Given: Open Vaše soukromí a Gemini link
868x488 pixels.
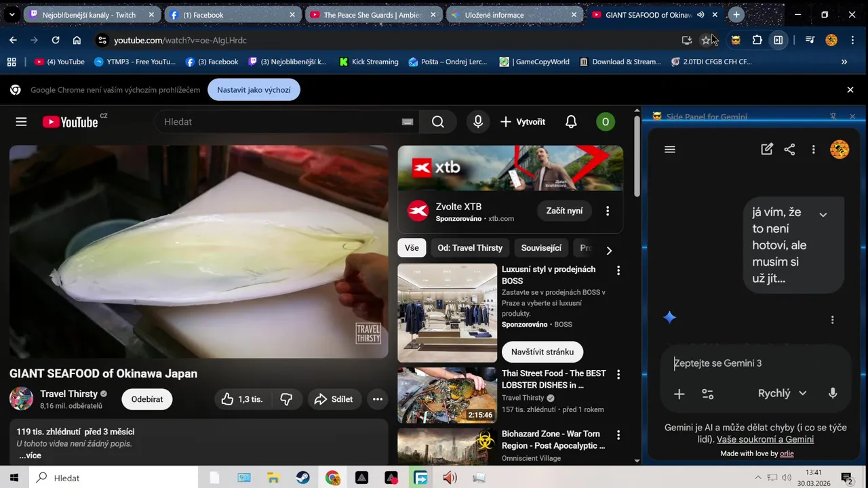Looking at the screenshot, I should click(765, 439).
